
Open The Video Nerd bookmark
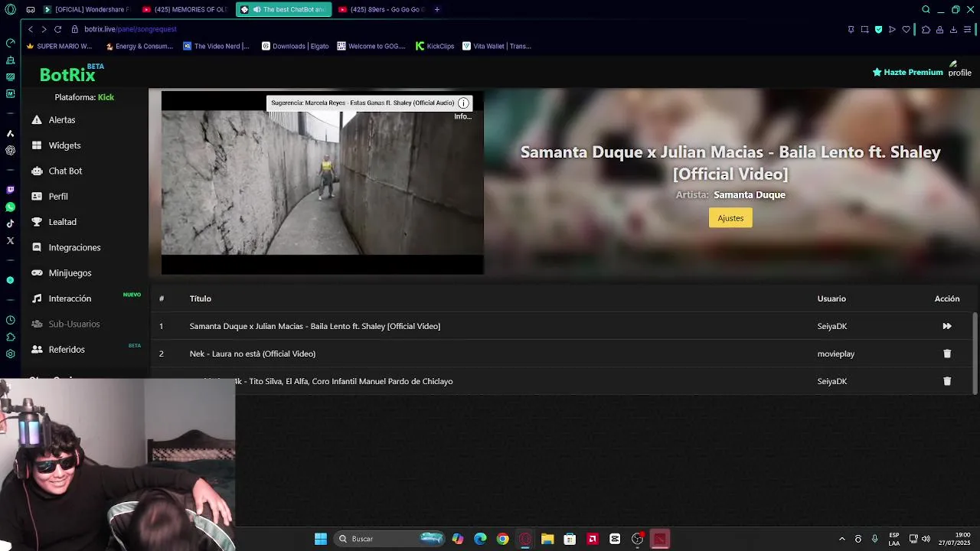coord(216,46)
